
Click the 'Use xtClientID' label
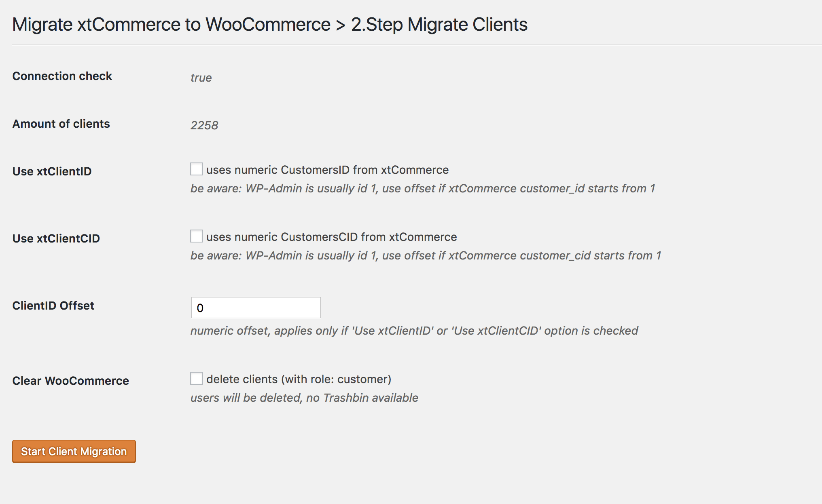[52, 171]
